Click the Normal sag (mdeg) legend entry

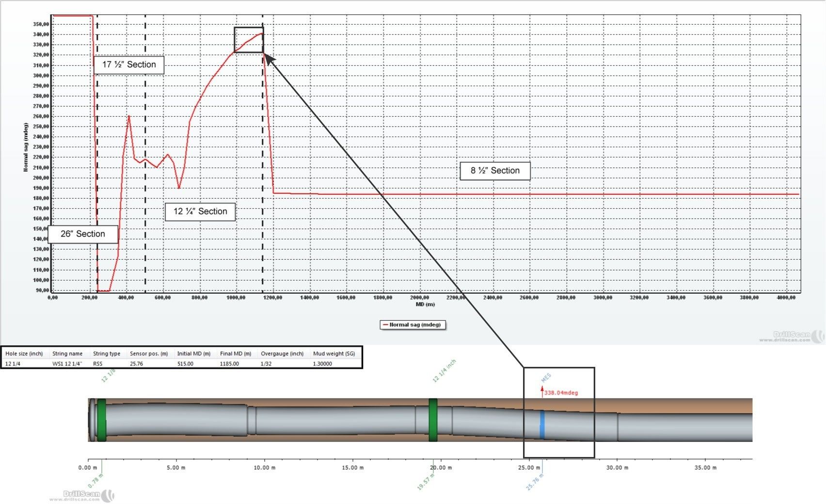tap(415, 325)
